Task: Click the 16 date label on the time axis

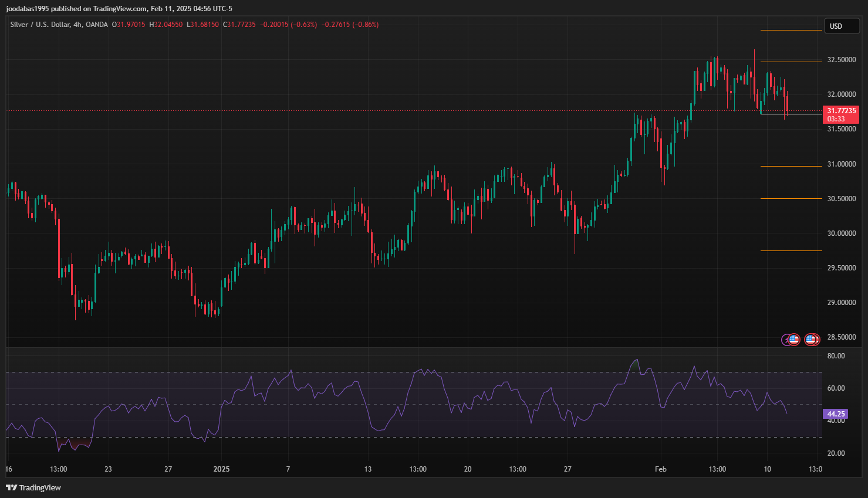Action: point(8,469)
